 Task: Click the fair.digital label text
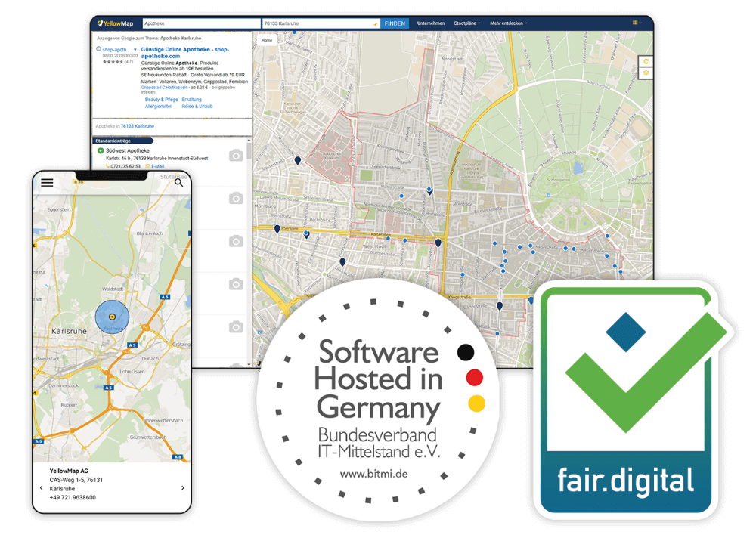625,481
